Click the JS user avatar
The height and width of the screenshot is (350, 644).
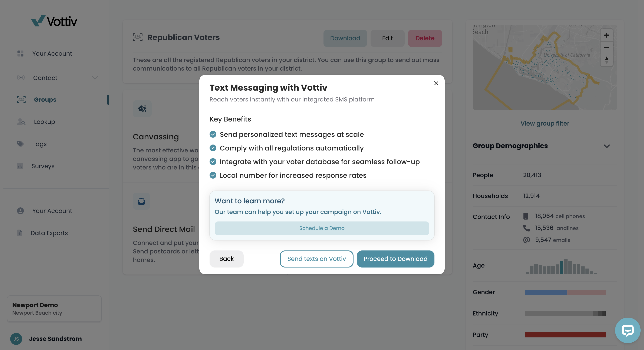coord(16,339)
